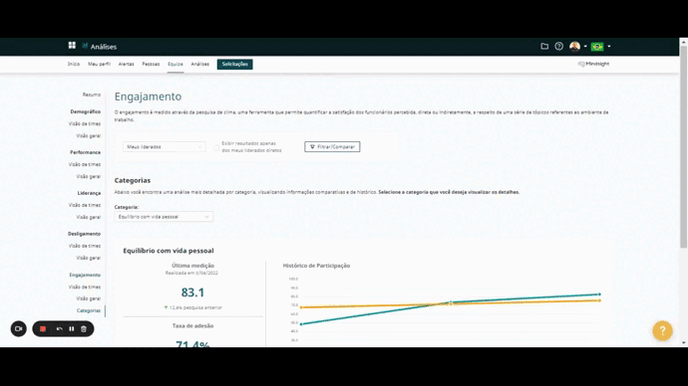688x386 pixels.
Task: Open the Categoria dropdown
Action: coord(164,217)
